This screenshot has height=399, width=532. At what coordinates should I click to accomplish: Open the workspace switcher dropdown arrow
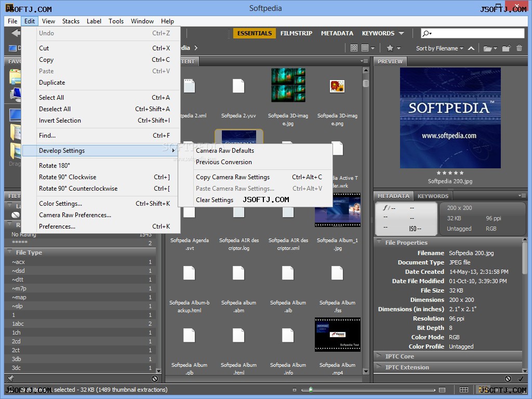pyautogui.click(x=402, y=33)
